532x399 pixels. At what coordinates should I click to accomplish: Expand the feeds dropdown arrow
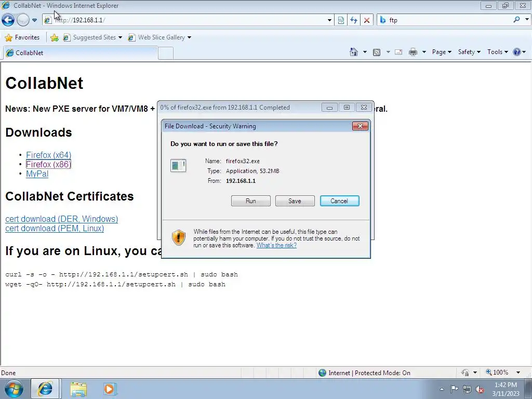tap(388, 52)
